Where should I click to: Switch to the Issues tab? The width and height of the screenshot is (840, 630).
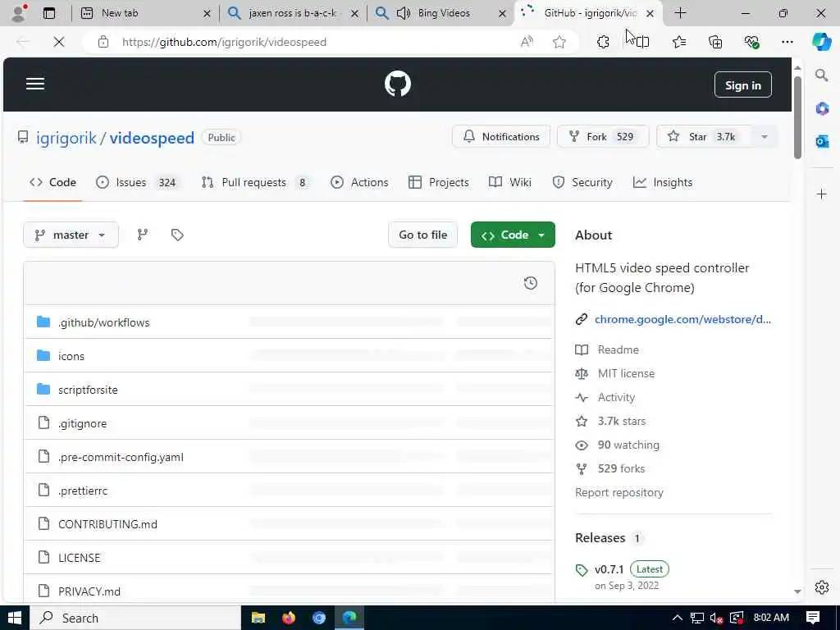point(136,183)
